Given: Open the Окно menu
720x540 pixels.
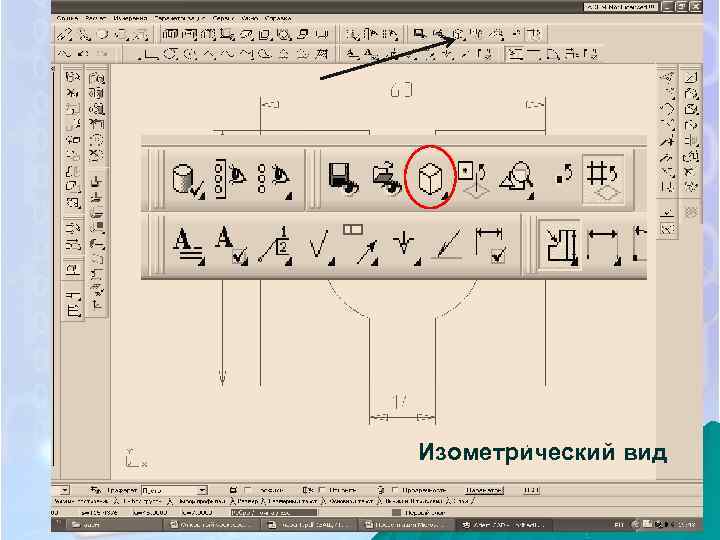Looking at the screenshot, I should click(x=249, y=18).
